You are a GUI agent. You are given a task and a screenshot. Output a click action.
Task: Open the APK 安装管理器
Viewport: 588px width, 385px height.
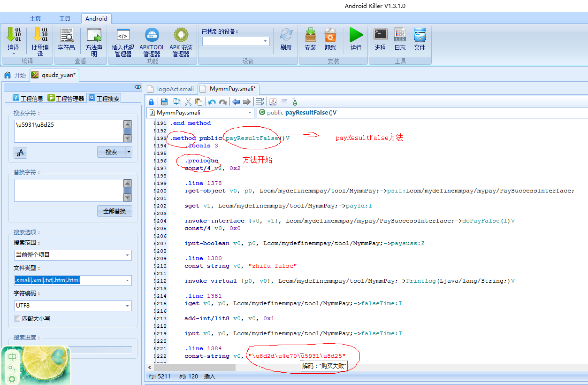(x=181, y=35)
